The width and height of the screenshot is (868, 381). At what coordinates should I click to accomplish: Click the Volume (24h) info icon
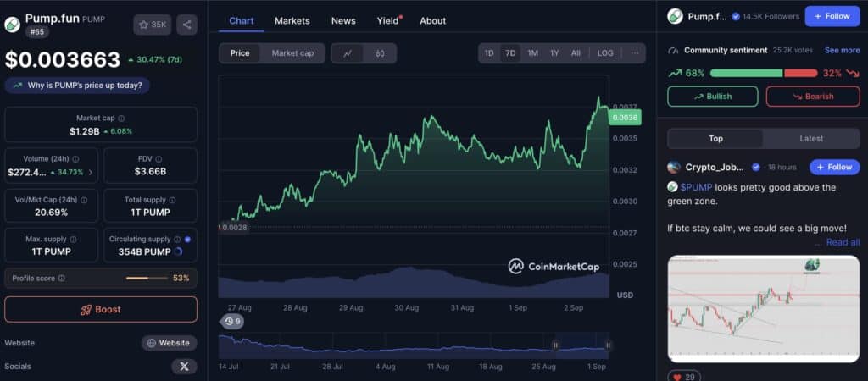[75, 159]
